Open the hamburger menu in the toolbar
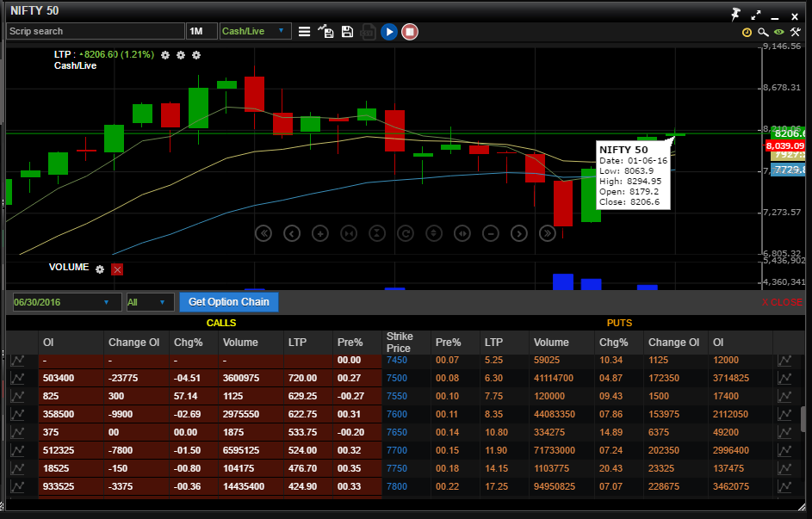This screenshot has height=519, width=812. click(x=305, y=32)
